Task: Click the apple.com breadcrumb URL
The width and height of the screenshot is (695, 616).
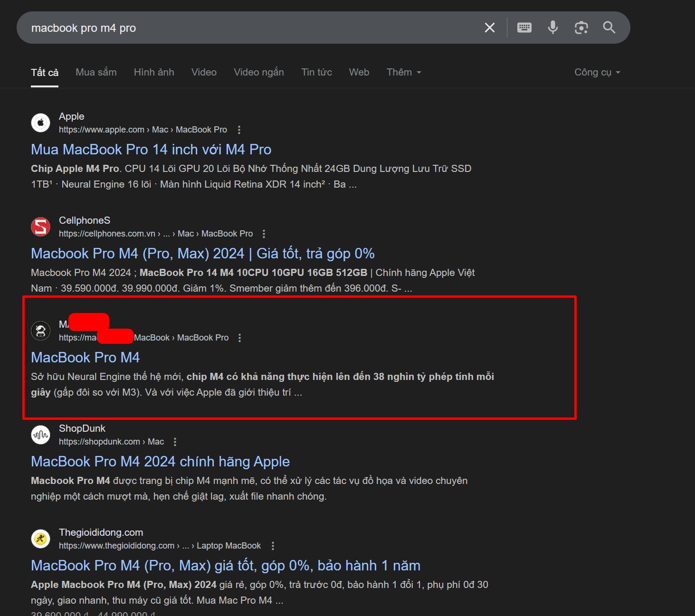Action: tap(143, 130)
